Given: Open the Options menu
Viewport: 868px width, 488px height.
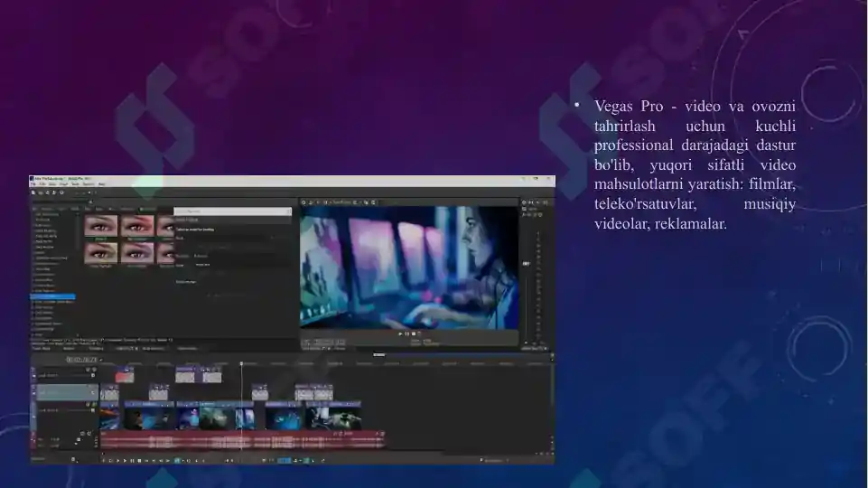Looking at the screenshot, I should 89,183.
